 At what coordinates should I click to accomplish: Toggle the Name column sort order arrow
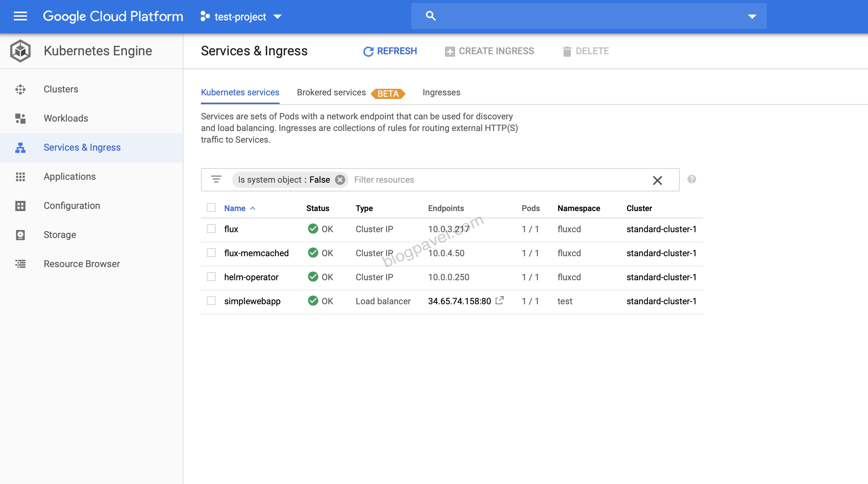coord(253,208)
